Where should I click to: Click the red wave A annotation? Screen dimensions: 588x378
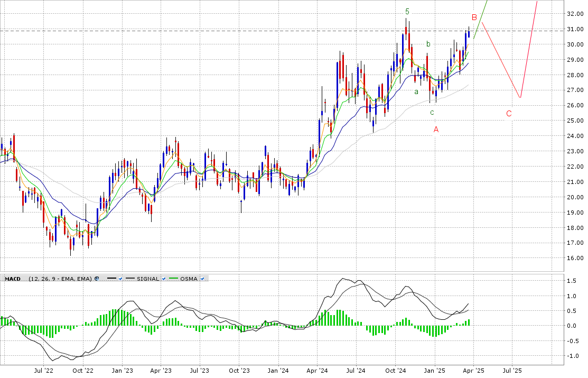[x=436, y=129]
